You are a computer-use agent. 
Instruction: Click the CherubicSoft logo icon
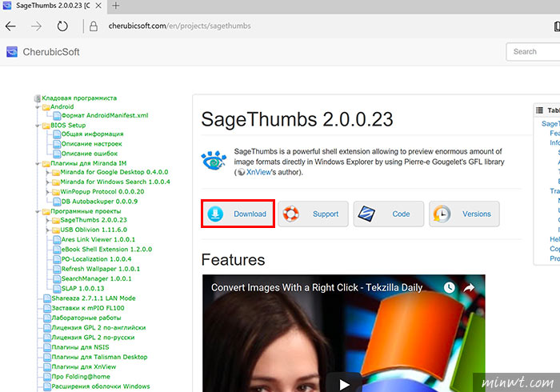point(12,52)
